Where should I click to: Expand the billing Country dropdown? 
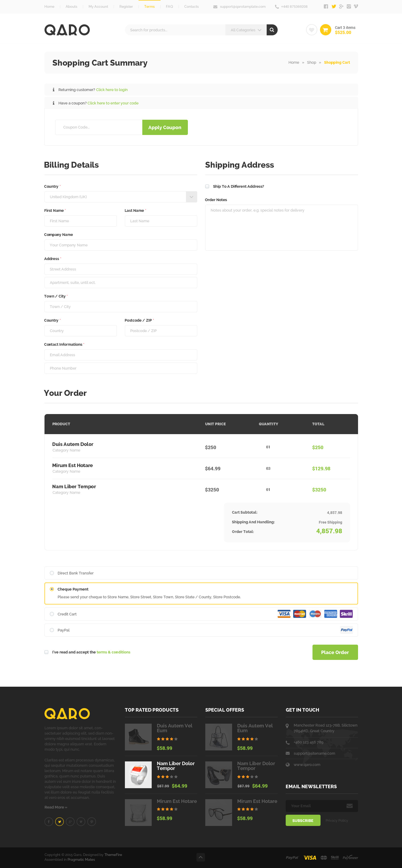(x=191, y=197)
